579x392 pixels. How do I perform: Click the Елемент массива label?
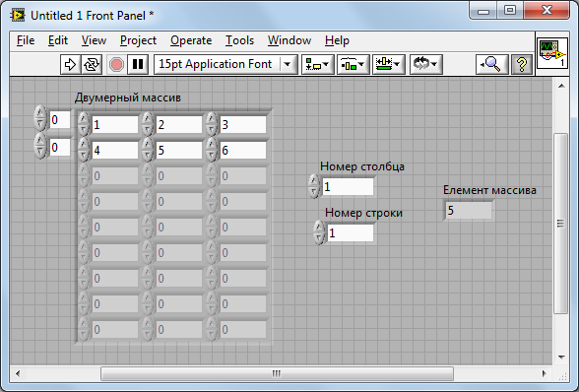489,190
